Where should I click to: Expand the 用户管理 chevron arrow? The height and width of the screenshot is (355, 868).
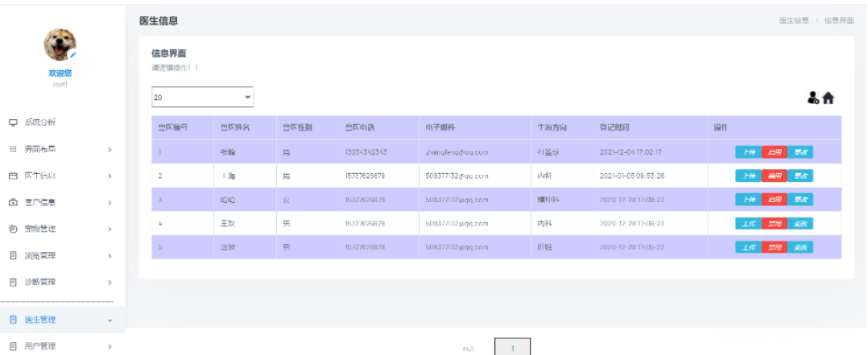tap(110, 347)
